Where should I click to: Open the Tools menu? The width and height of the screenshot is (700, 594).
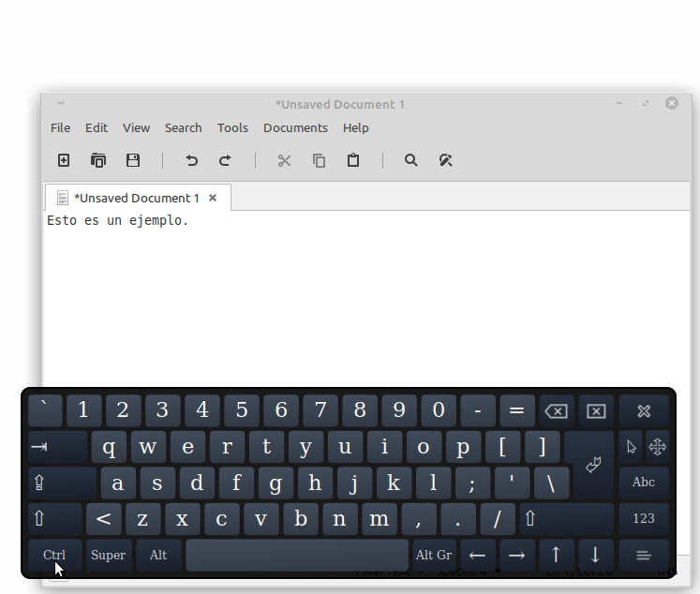pyautogui.click(x=232, y=127)
